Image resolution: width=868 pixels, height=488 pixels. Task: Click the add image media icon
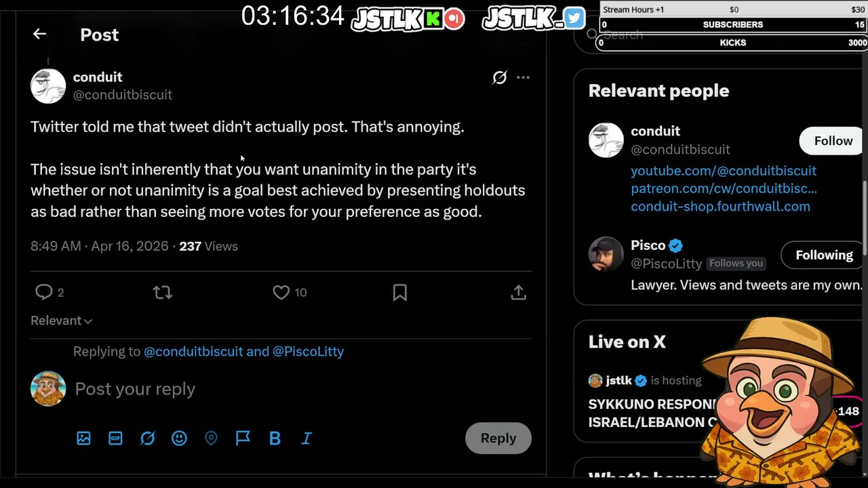(x=83, y=439)
